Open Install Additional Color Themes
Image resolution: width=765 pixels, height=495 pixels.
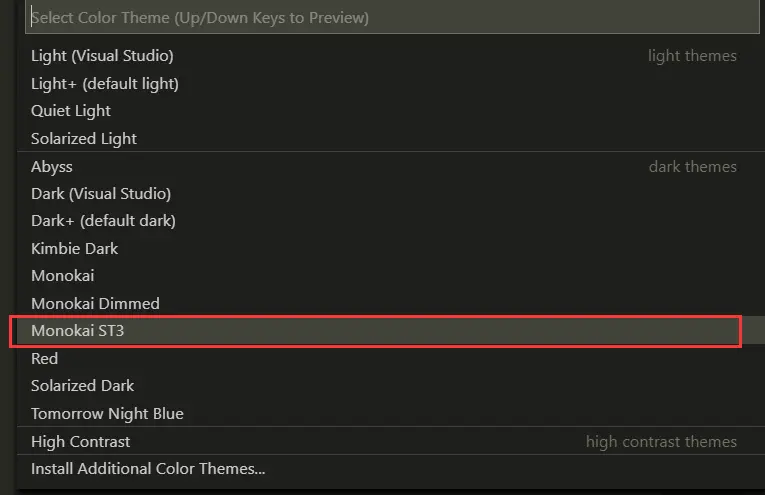coord(148,468)
